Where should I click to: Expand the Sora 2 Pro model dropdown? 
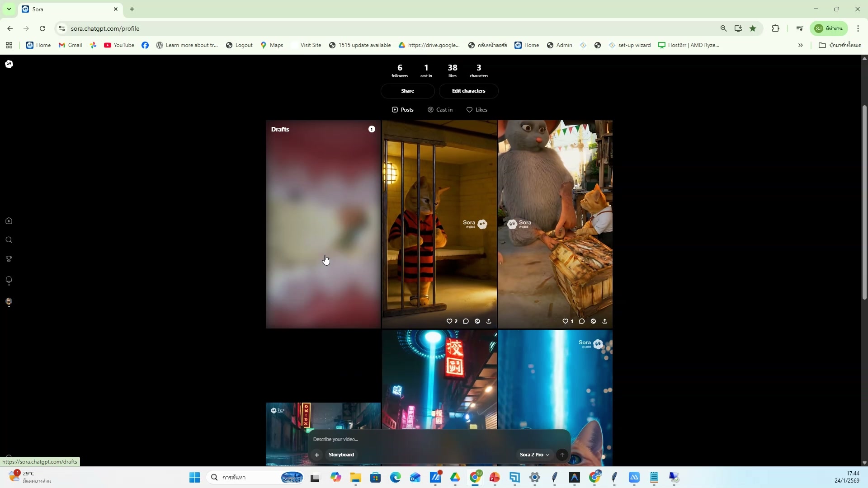pos(534,455)
